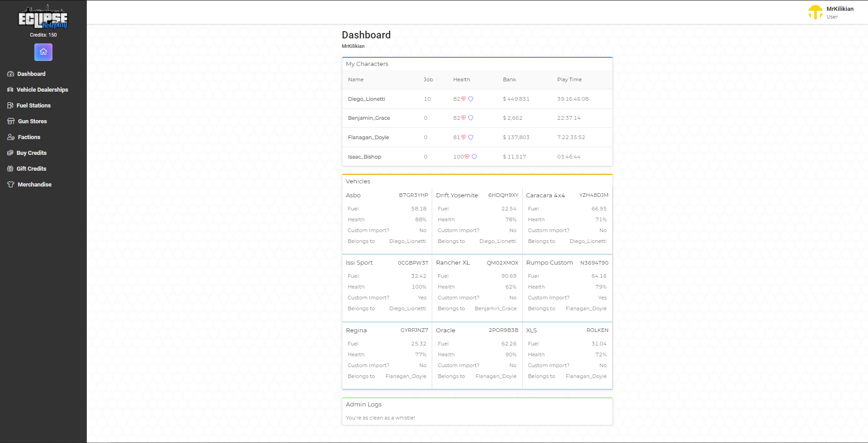Select the Flanagan_Doyle character row
The width and height of the screenshot is (868, 443).
477,137
